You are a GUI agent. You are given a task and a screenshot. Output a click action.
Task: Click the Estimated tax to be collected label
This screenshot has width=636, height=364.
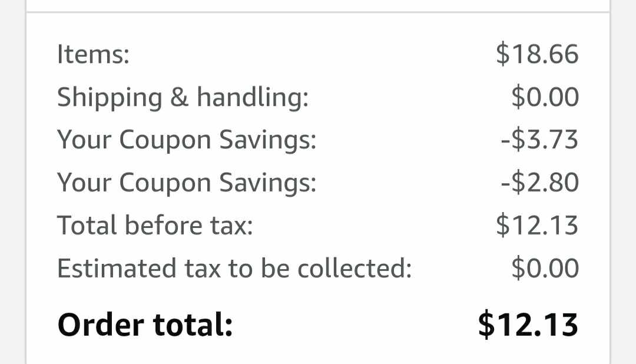234,269
